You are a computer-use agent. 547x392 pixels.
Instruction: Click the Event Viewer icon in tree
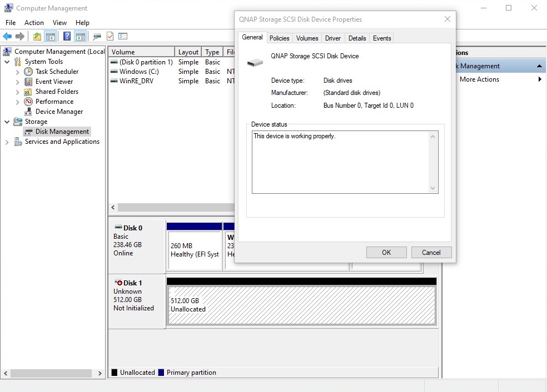[28, 82]
